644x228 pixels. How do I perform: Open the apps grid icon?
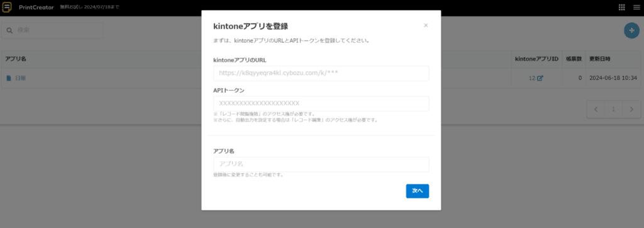point(621,8)
